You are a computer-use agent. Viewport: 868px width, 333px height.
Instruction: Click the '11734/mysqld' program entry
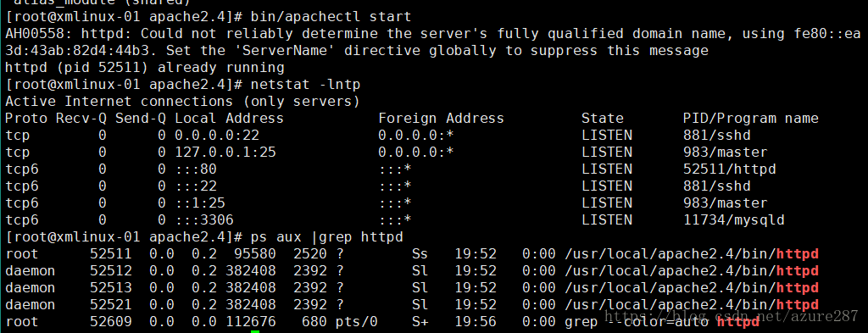tap(734, 220)
